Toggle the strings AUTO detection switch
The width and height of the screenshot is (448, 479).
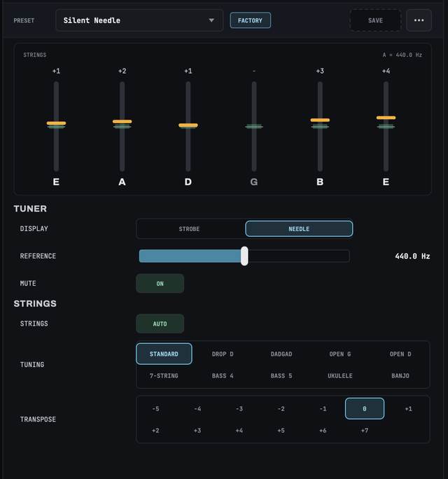tap(160, 324)
